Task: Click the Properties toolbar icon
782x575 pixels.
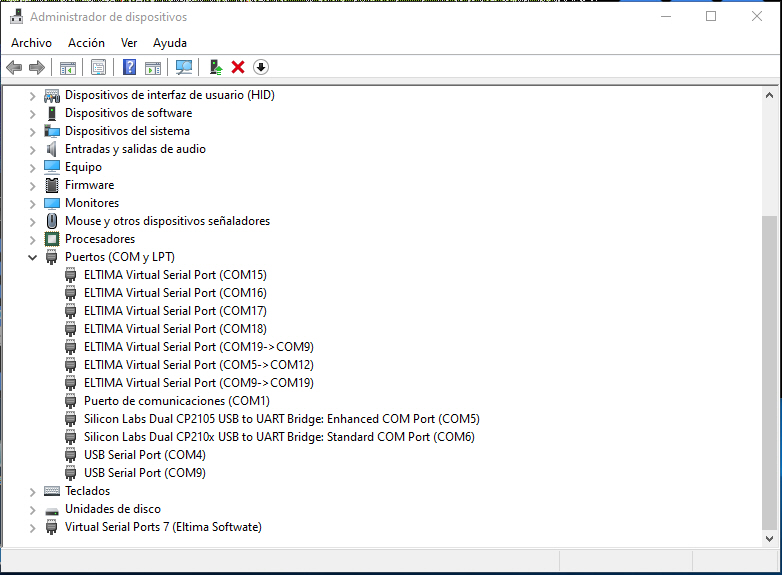Action: (98, 67)
